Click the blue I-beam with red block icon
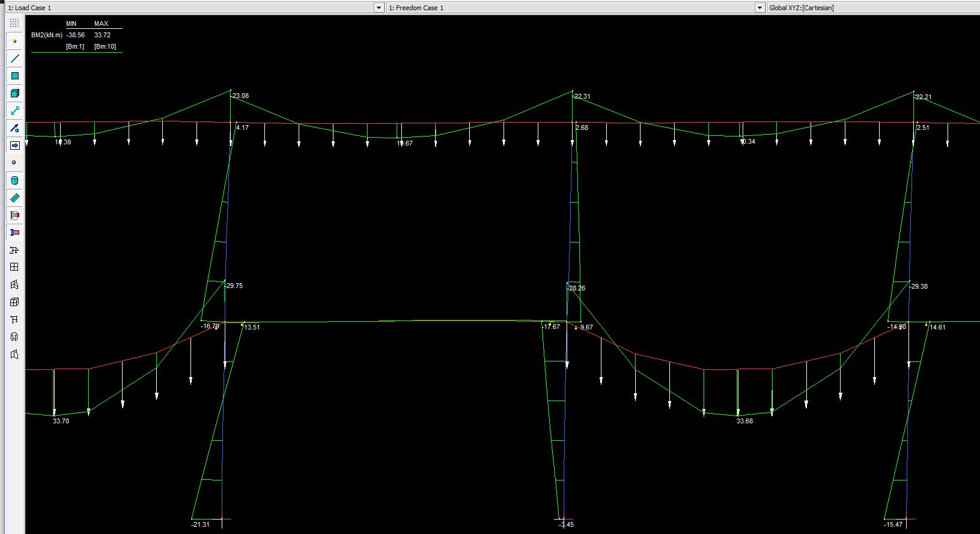Viewport: 980px width, 534px height. pos(14,233)
